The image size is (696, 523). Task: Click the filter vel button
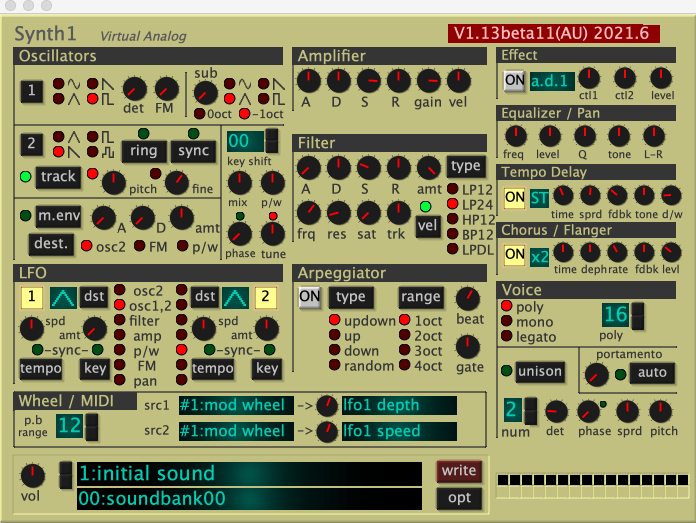coord(427,226)
